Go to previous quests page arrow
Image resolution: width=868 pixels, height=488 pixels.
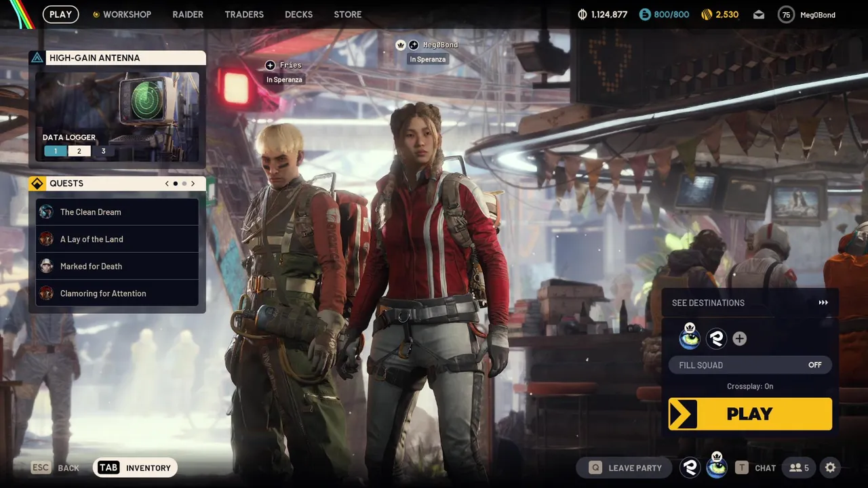167,183
